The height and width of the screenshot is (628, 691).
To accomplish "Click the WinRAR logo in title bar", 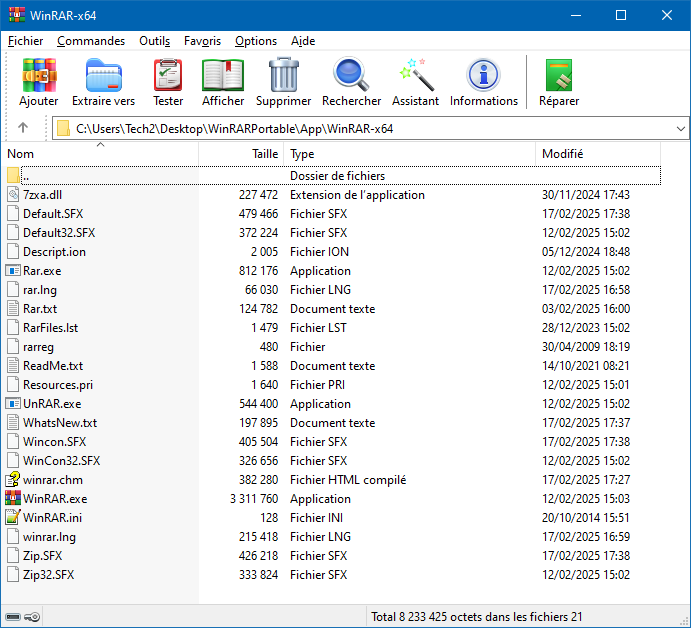I will click(17, 15).
